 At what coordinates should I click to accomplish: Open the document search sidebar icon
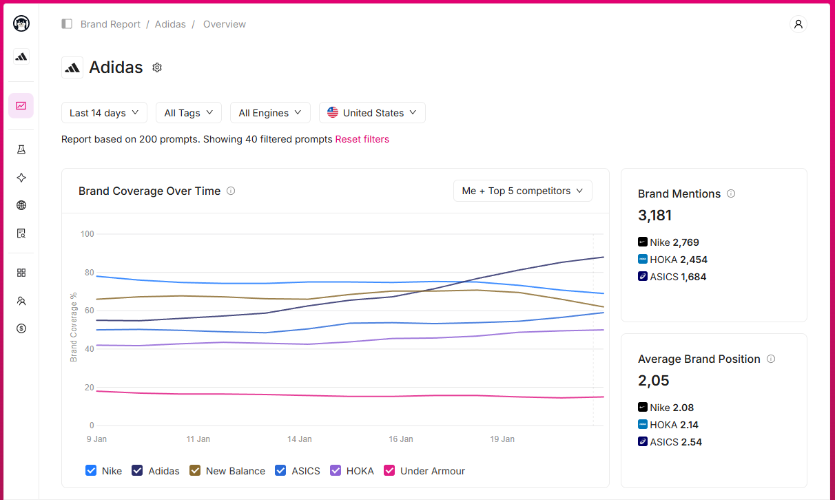click(21, 233)
